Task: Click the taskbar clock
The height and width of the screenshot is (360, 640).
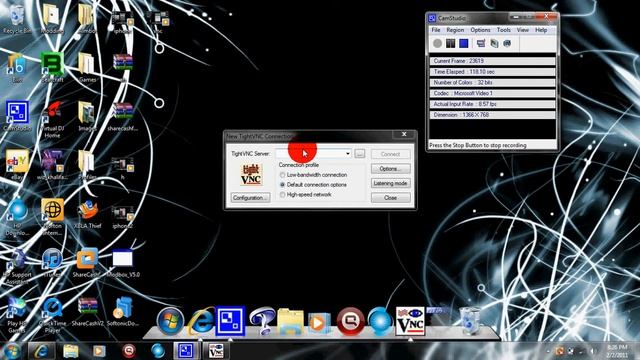Action: pos(617,351)
